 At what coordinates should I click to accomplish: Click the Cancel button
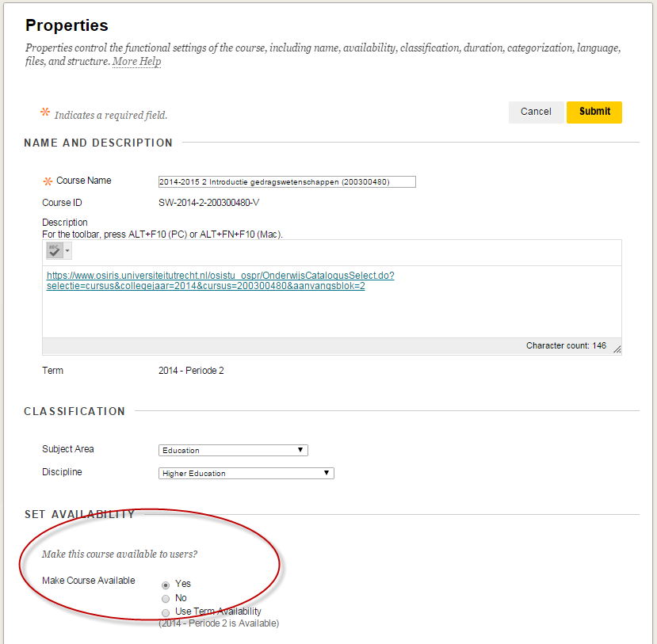tap(536, 112)
